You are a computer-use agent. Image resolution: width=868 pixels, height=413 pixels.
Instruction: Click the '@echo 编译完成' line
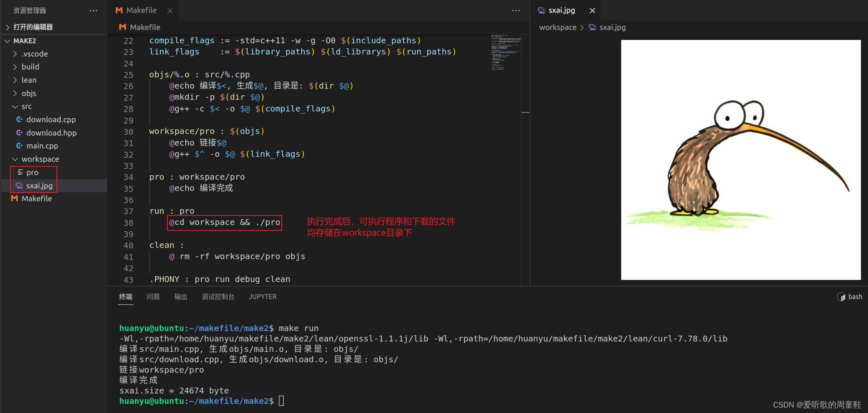pyautogui.click(x=201, y=188)
